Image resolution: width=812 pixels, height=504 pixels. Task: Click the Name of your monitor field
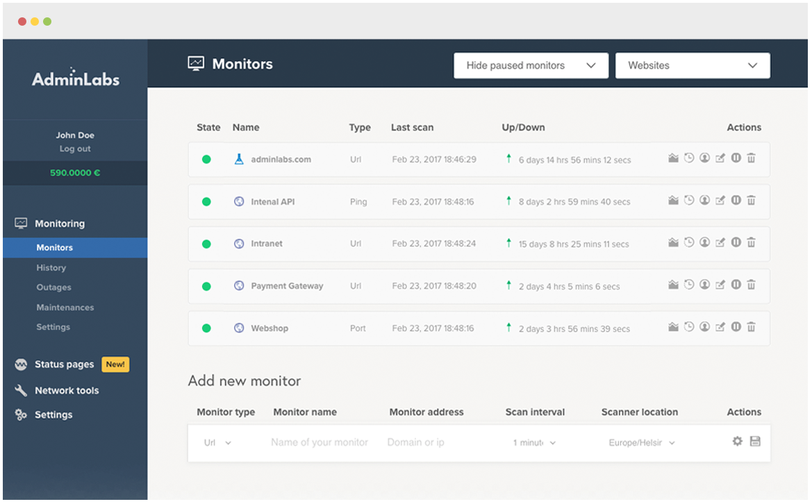click(x=320, y=442)
